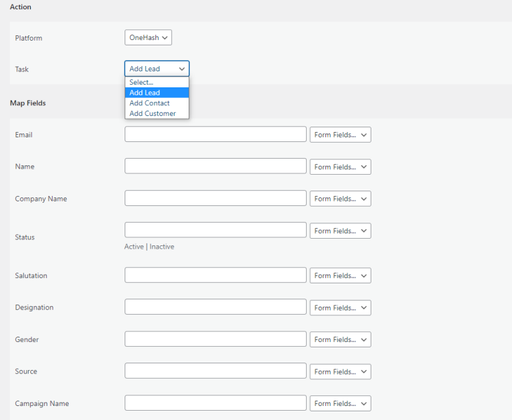Click the Gender input field
This screenshot has width=512, height=420.
pos(215,339)
